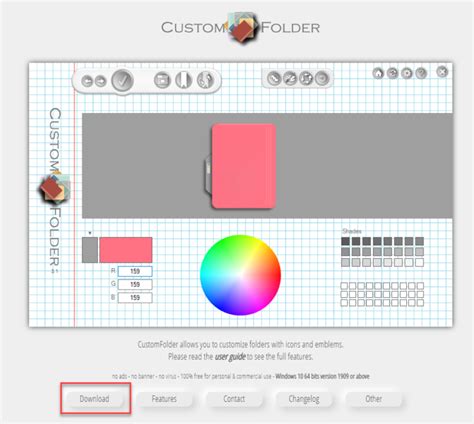
Task: Click the CustomFolder logo at page top
Action: [x=241, y=27]
